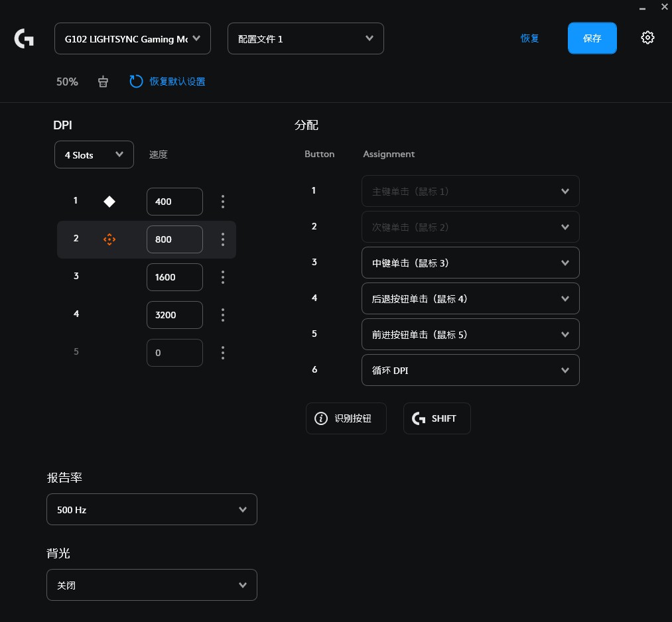This screenshot has height=622, width=672.
Task: Click the 800 DPI value input field
Action: (x=174, y=239)
